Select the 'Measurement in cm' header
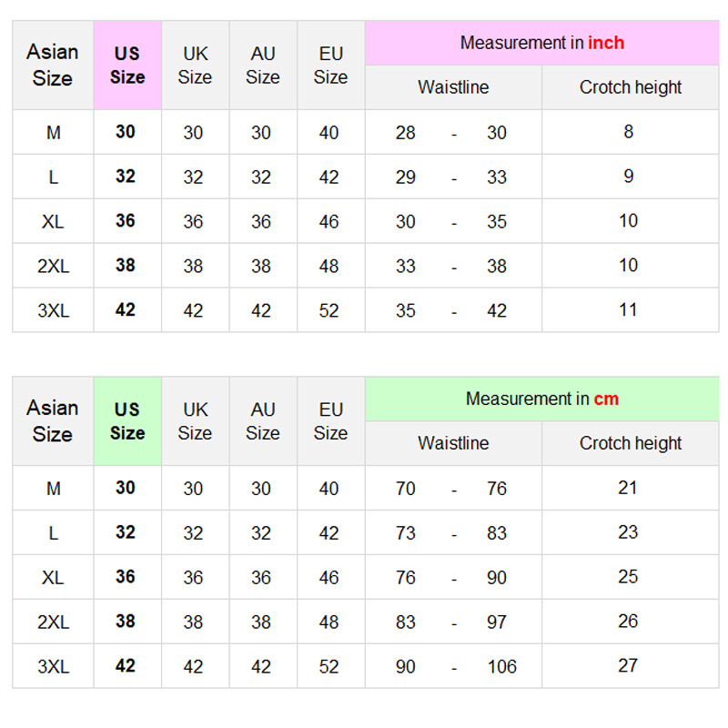This screenshot has height=728, width=728. click(x=541, y=399)
